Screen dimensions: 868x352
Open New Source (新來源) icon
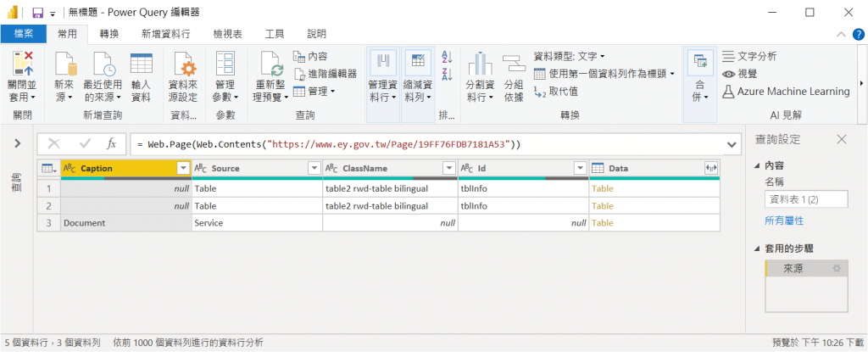(66, 64)
